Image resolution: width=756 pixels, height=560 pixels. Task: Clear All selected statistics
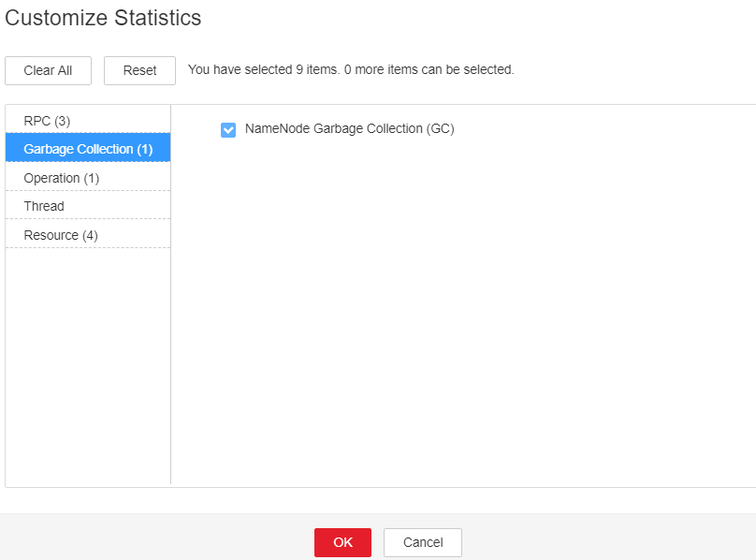(x=49, y=70)
